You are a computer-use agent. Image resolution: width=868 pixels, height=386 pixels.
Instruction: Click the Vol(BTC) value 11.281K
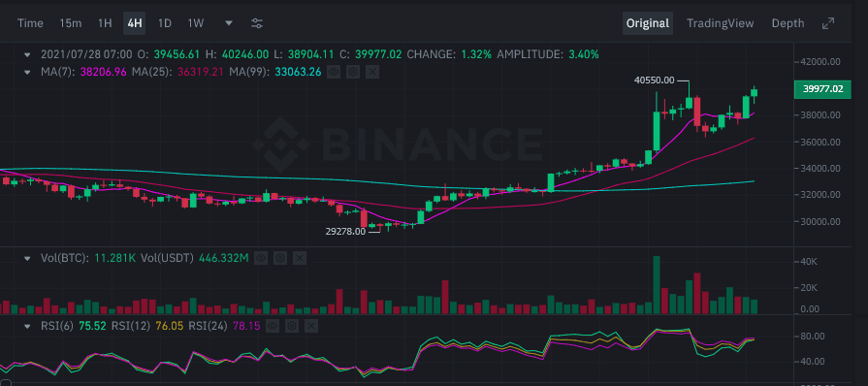(115, 258)
